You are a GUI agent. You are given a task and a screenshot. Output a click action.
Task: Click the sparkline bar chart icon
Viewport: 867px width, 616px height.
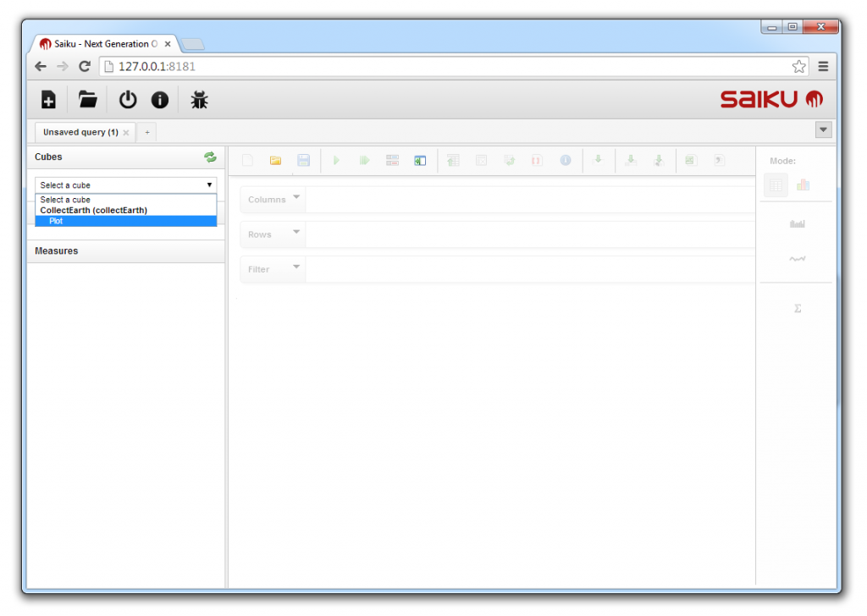798,223
